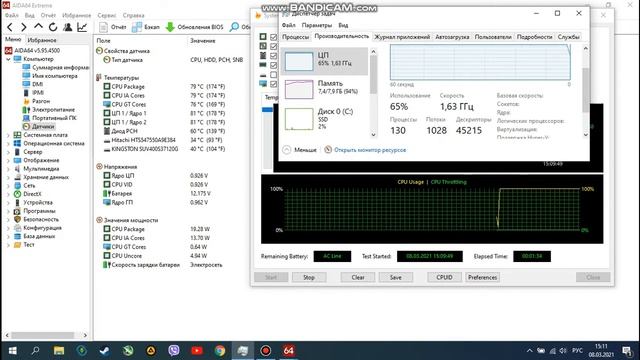
Task: Click the Stop button in stability test
Action: [309, 278]
